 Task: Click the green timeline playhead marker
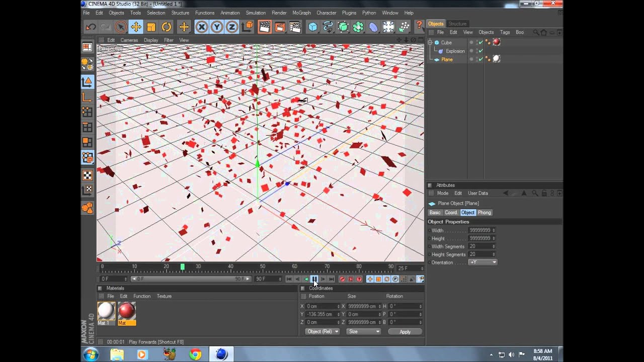point(182,267)
